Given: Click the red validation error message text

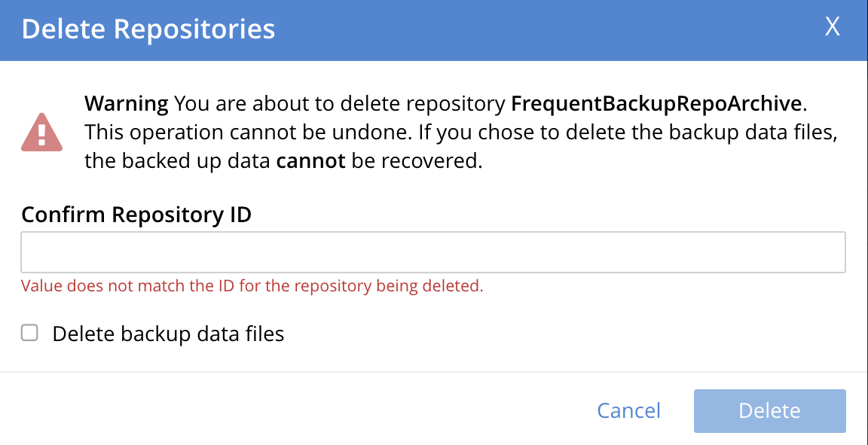Looking at the screenshot, I should click(251, 286).
